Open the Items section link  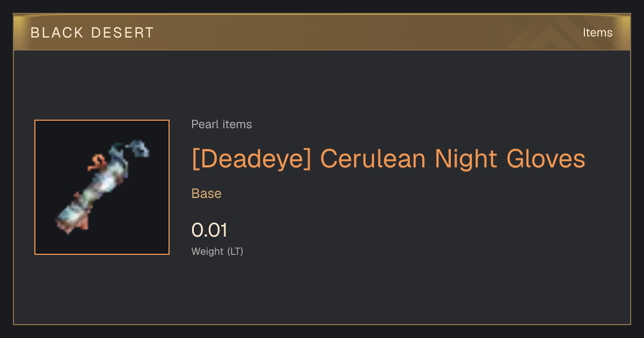597,33
